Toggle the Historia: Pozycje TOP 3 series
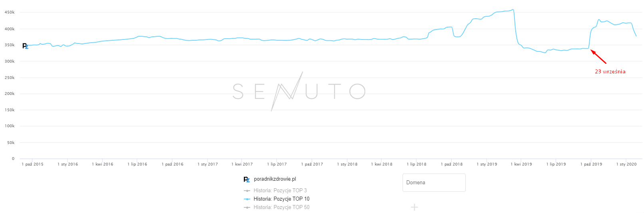The height and width of the screenshot is (213, 644). pos(280,191)
